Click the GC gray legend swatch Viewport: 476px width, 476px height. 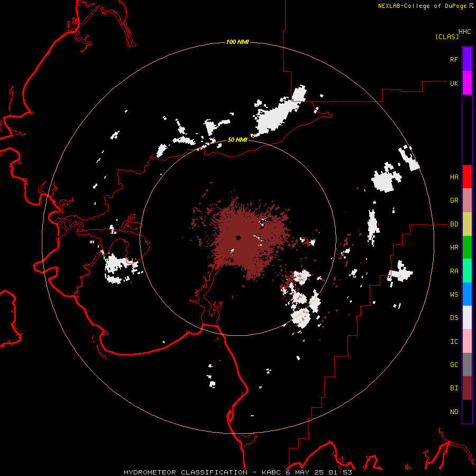tap(467, 364)
